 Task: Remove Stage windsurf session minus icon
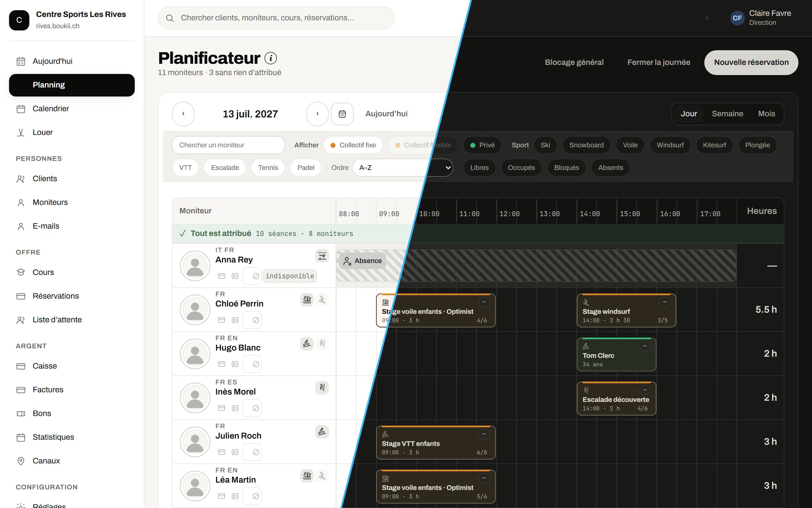coord(664,302)
